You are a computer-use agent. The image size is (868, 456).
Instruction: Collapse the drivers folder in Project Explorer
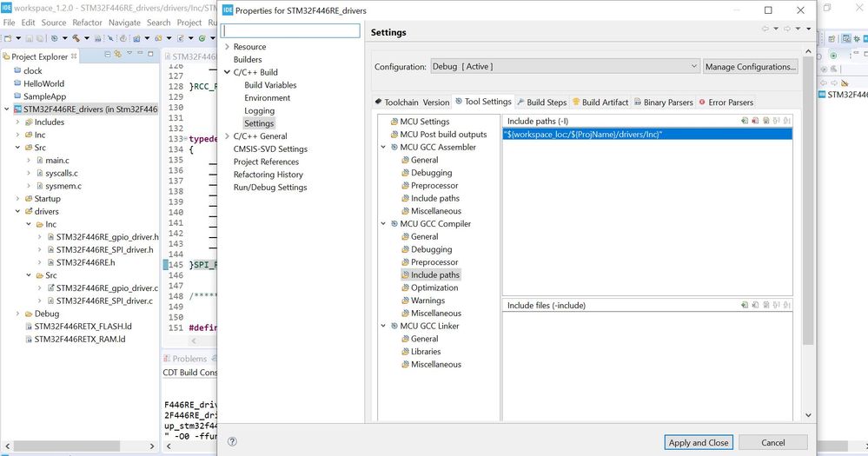tap(17, 211)
